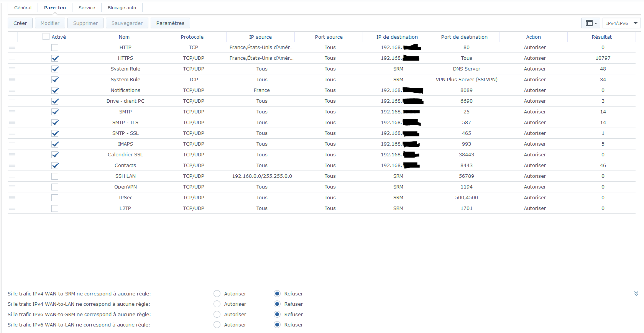Open the Blocage auto tab
Image resolution: width=644 pixels, height=333 pixels.
tap(122, 8)
